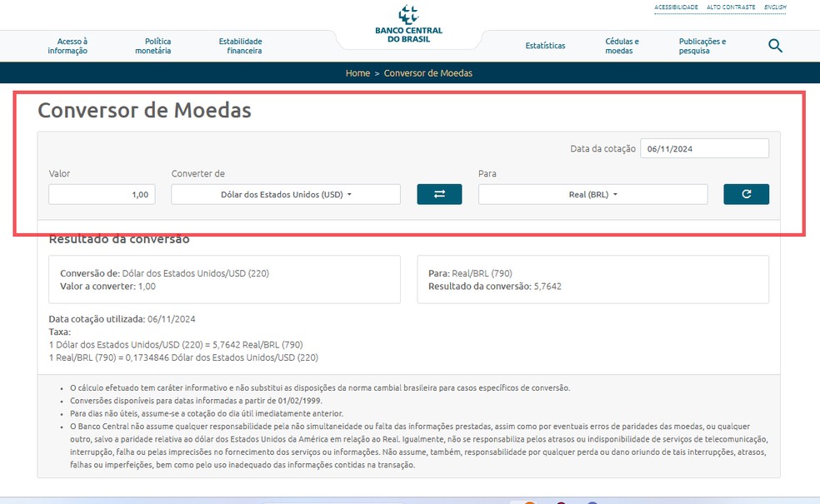The width and height of the screenshot is (820, 504).
Task: Switch the site language to English
Action: [774, 7]
